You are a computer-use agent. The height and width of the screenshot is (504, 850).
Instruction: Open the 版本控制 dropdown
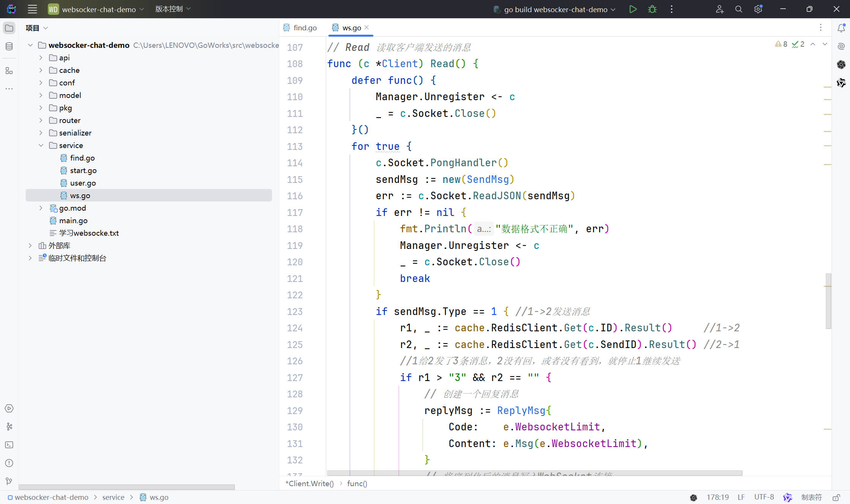tap(173, 9)
